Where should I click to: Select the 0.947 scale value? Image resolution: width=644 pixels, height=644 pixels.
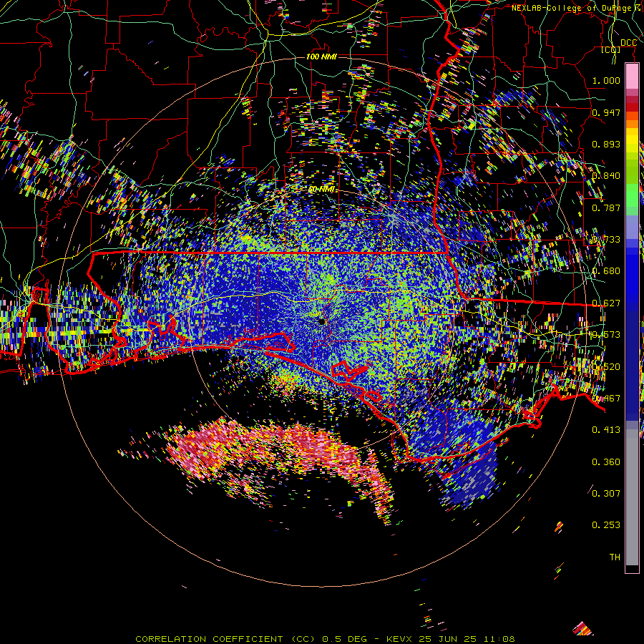click(x=606, y=112)
